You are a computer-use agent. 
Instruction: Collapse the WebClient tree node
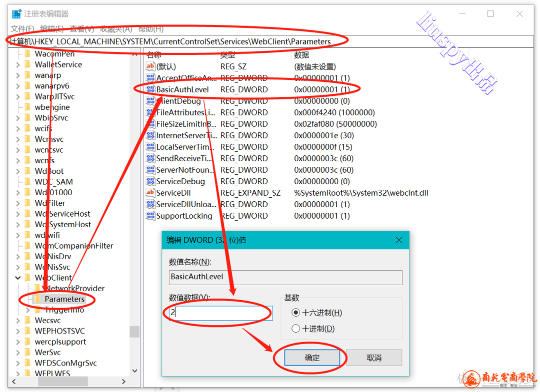coord(18,278)
